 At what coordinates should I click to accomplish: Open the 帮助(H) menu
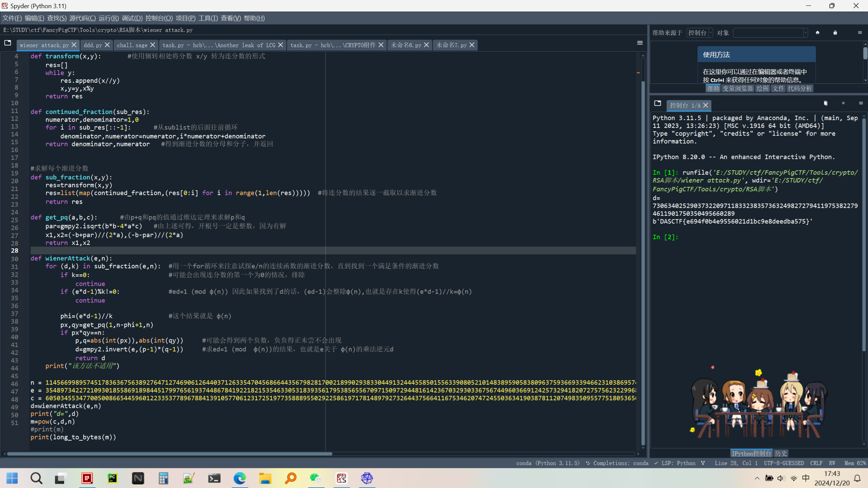254,18
